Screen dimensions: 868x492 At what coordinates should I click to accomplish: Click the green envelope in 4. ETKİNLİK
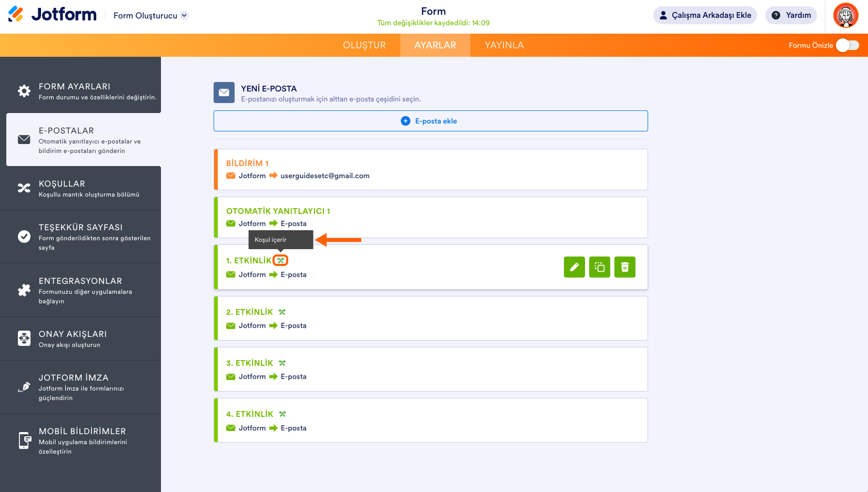point(231,428)
